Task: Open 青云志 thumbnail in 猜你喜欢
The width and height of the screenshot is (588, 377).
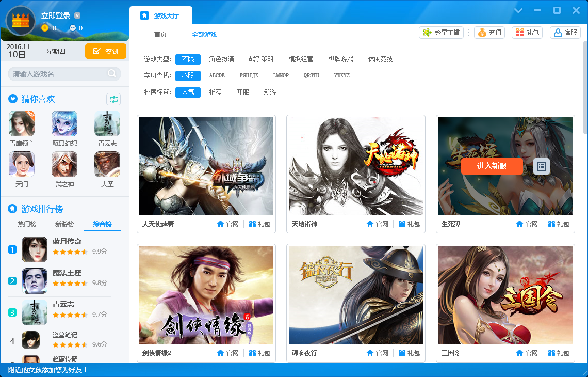Action: click(x=107, y=123)
